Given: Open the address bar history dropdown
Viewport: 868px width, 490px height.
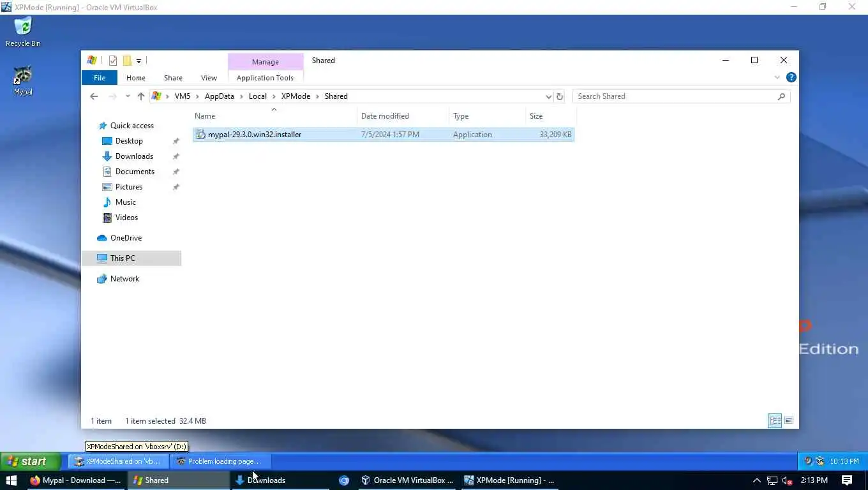Looking at the screenshot, I should pyautogui.click(x=548, y=96).
